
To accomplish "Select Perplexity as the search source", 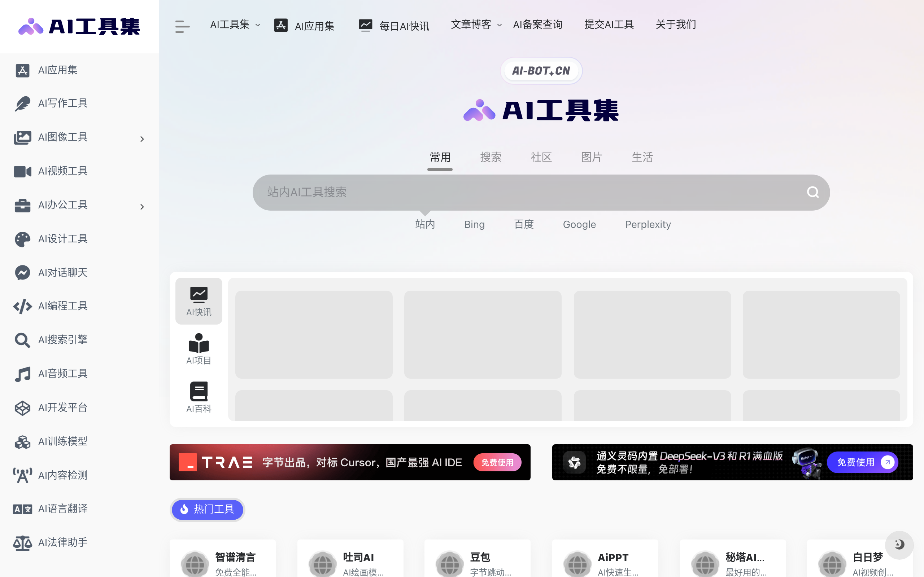I will pos(648,224).
